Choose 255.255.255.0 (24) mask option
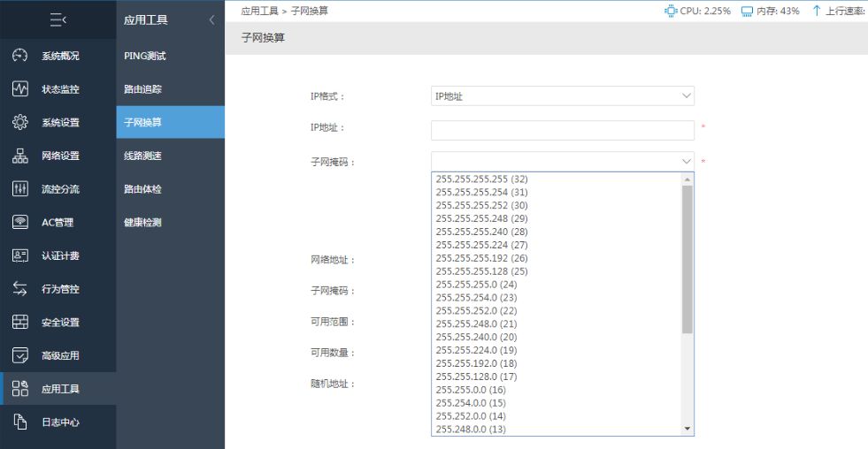The height and width of the screenshot is (449, 868). coord(476,285)
